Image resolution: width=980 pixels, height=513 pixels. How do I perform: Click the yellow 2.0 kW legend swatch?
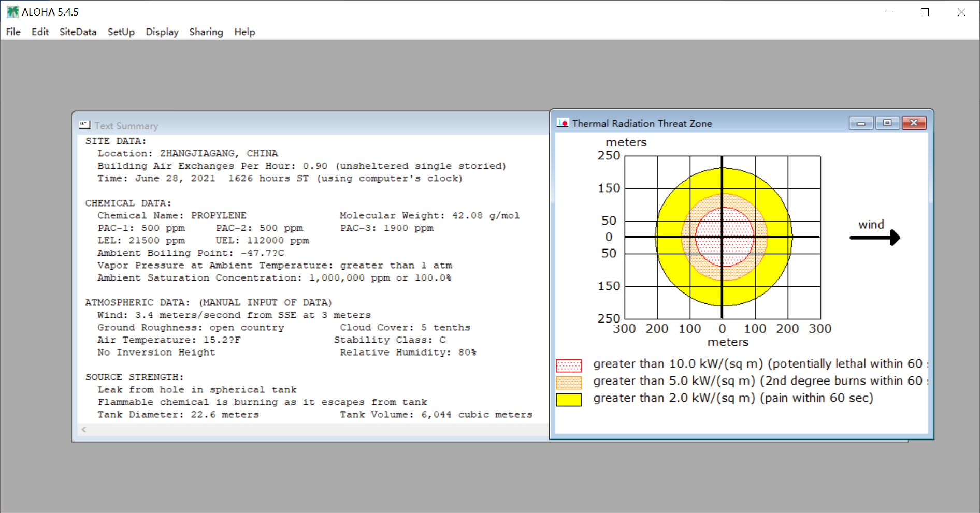point(569,400)
